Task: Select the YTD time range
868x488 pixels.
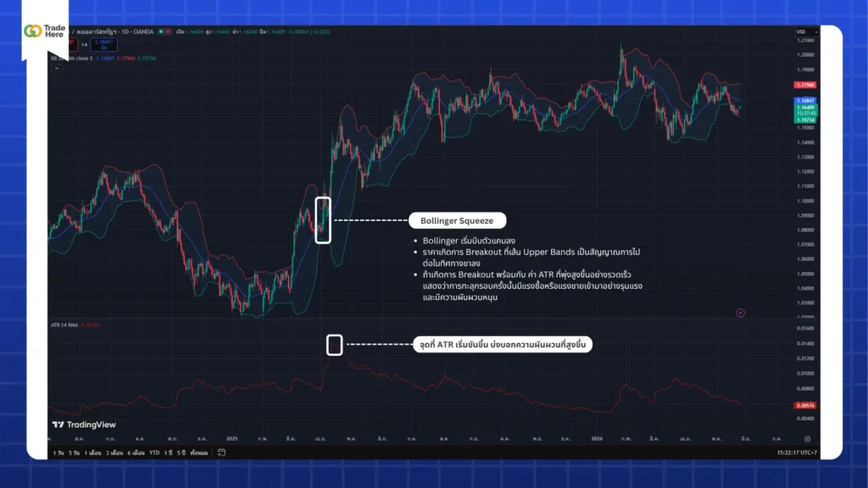Action: 154,452
